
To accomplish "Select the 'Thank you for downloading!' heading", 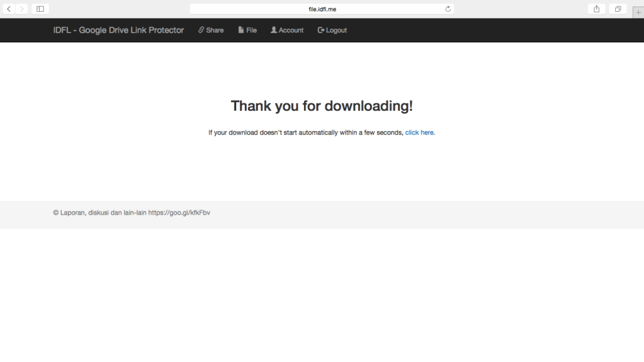I will [x=322, y=106].
